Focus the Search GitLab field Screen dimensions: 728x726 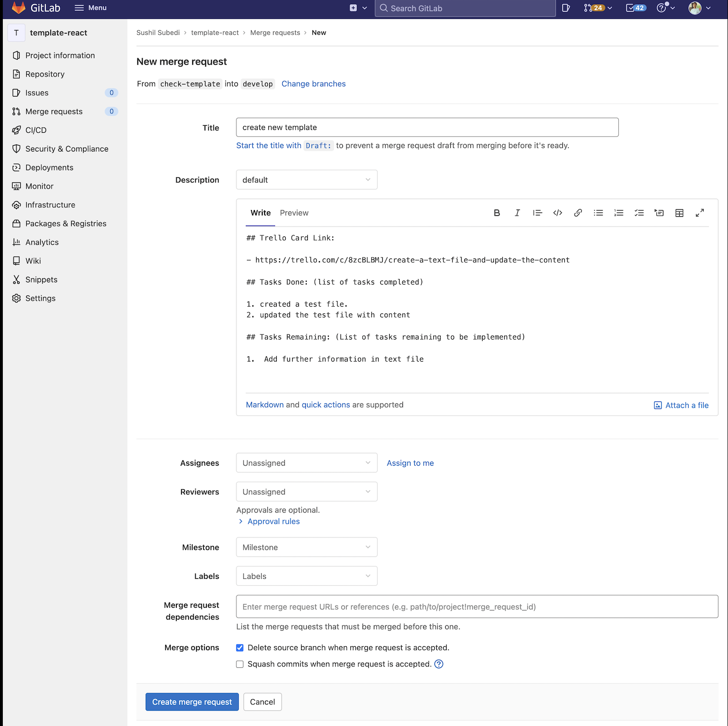465,8
